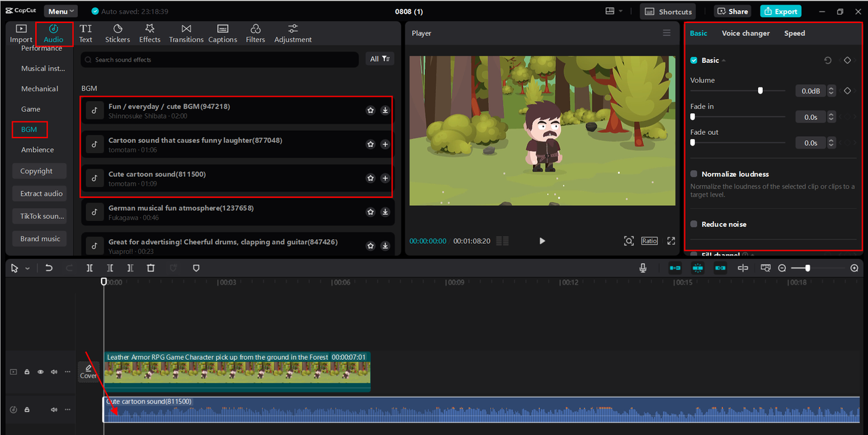
Task: Favorite the Fun / everyday / cute BGM track
Action: [370, 110]
